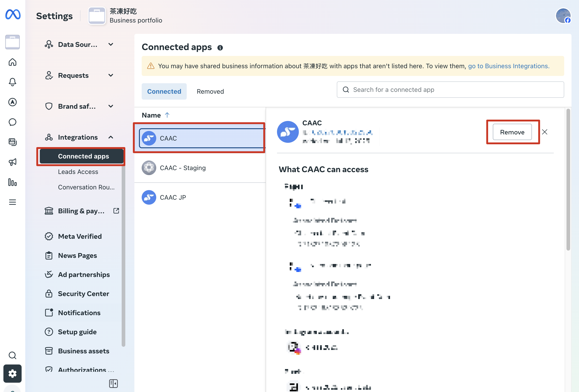Open the ads megaphone icon

[13, 162]
